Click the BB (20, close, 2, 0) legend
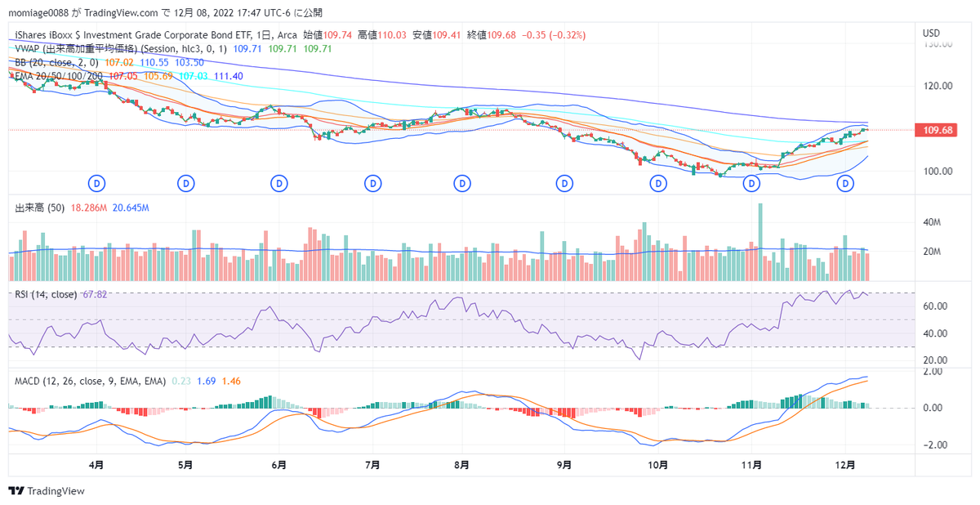 pos(57,62)
